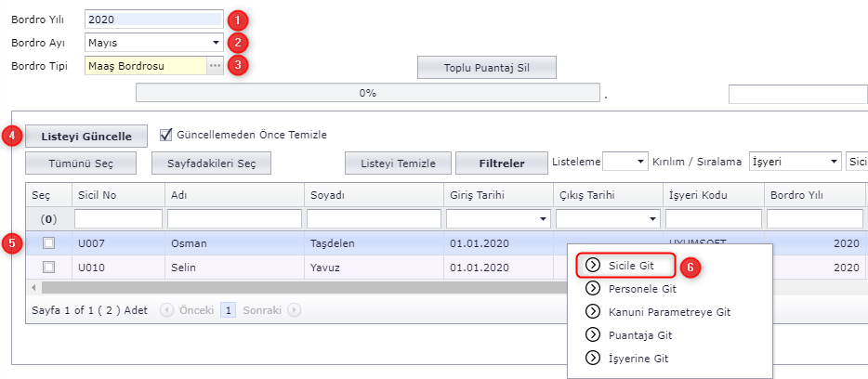Go to previous page with Önceki arrow
The width and height of the screenshot is (868, 379).
point(167,309)
